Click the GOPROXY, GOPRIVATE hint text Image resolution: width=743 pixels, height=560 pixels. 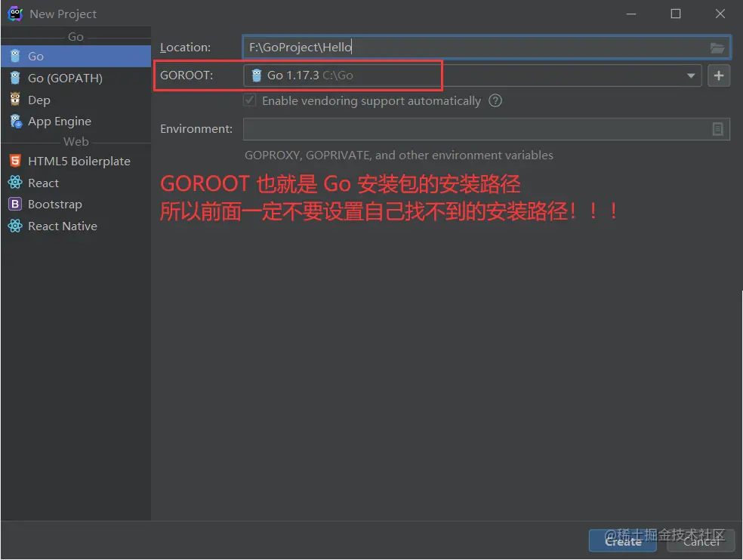399,155
